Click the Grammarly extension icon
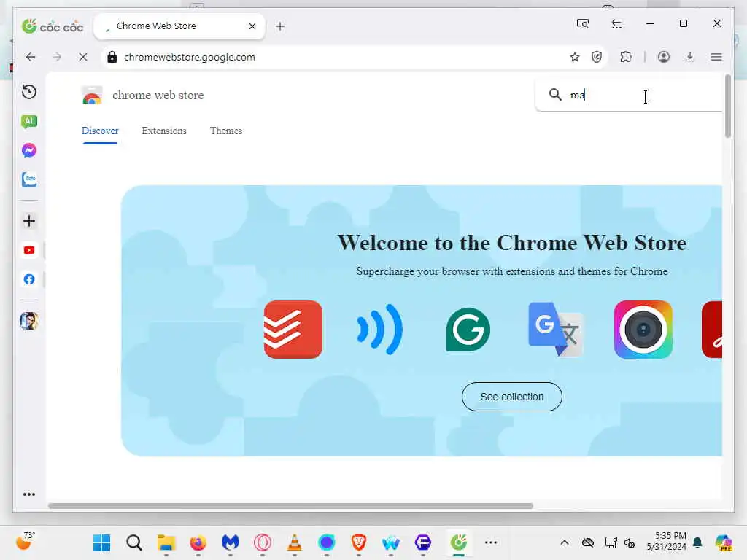The image size is (747, 560). click(x=468, y=330)
